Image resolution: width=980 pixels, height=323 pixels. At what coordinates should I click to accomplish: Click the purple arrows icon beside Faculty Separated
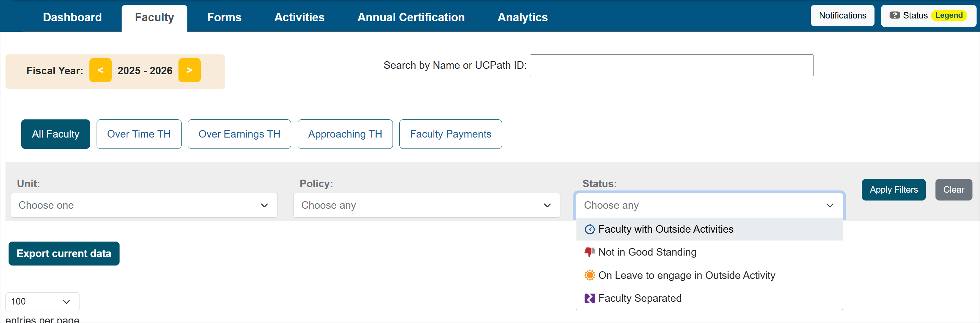pyautogui.click(x=589, y=298)
